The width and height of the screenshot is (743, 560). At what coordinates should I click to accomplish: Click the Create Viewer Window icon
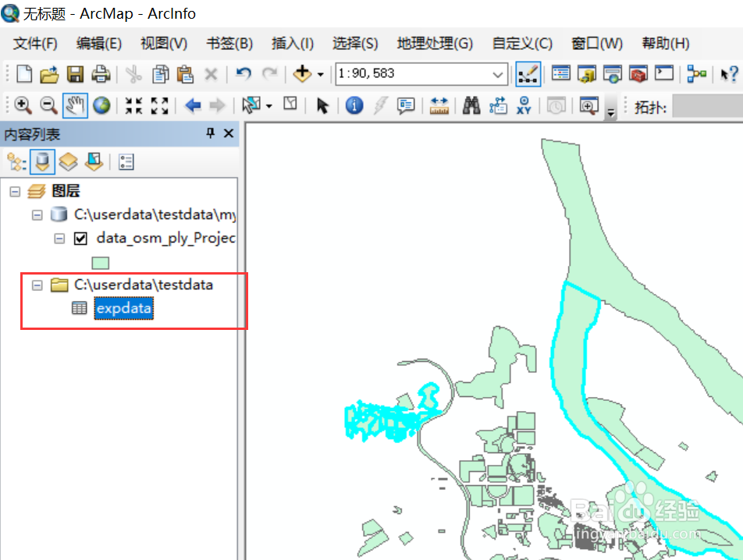pyautogui.click(x=588, y=105)
